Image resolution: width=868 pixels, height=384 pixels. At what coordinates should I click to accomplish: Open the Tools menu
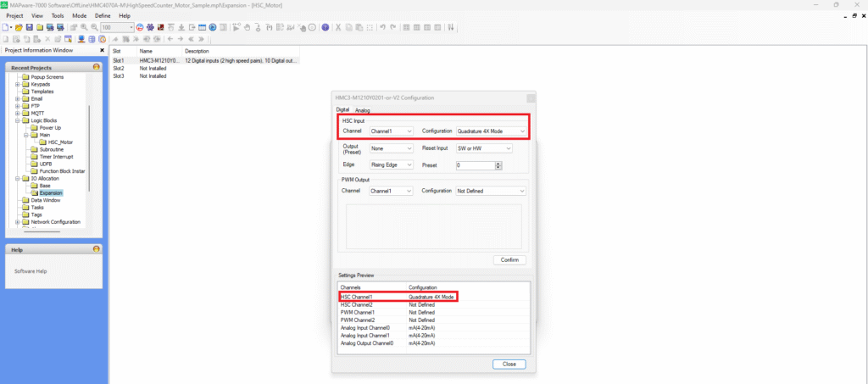click(58, 16)
